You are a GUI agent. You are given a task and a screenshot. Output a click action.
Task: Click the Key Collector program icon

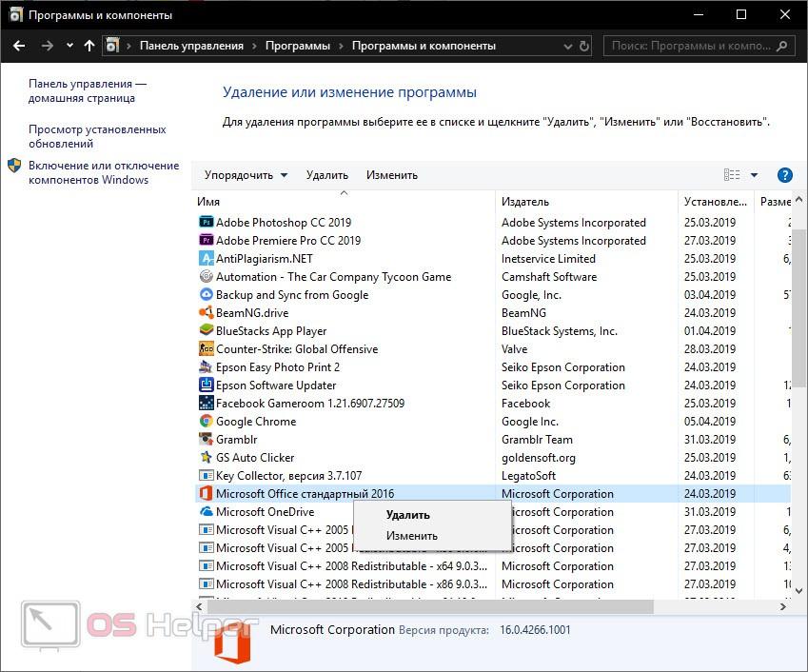pos(207,475)
